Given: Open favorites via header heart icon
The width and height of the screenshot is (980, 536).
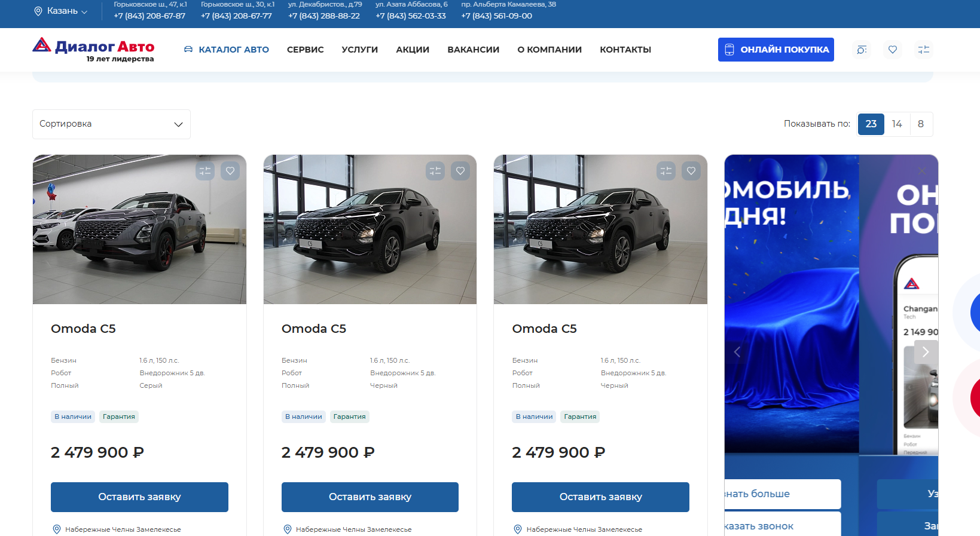Looking at the screenshot, I should (x=893, y=50).
